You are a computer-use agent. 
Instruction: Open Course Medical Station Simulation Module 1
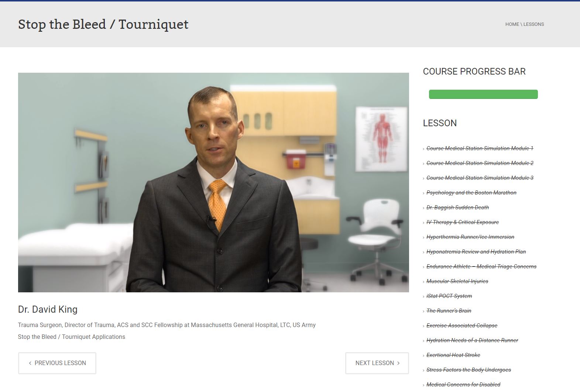coord(480,148)
